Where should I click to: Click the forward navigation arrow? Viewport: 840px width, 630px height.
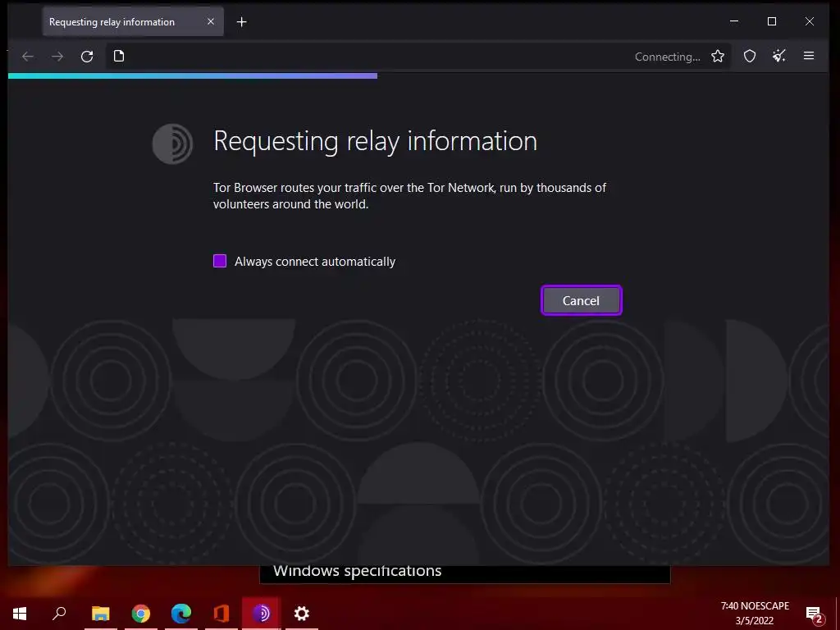(x=57, y=57)
